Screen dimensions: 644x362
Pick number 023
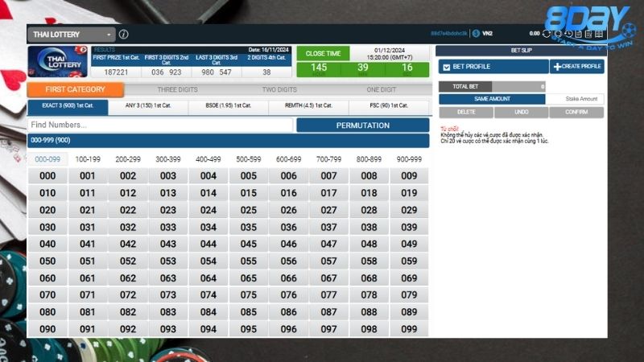(168, 210)
